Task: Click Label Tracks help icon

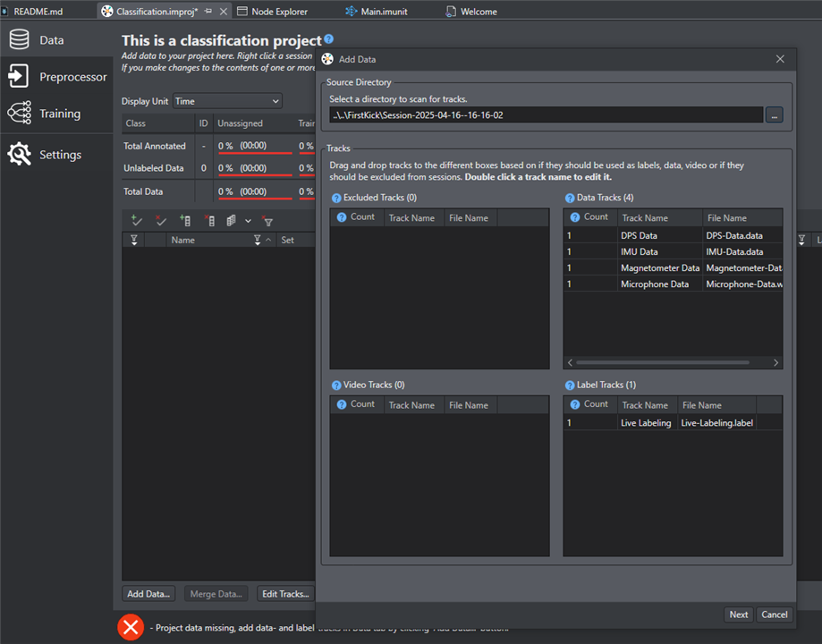Action: [x=570, y=386]
